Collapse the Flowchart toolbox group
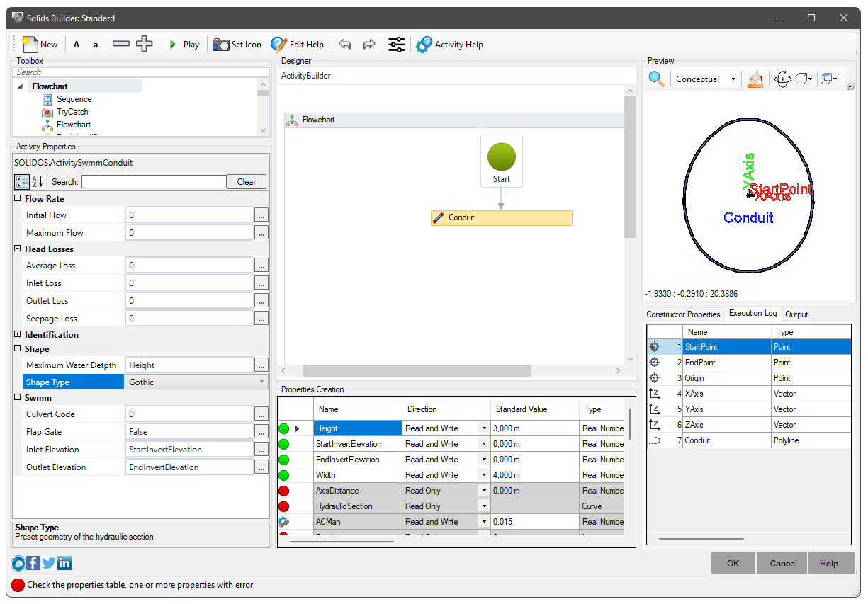This screenshot has height=604, width=868. point(21,86)
